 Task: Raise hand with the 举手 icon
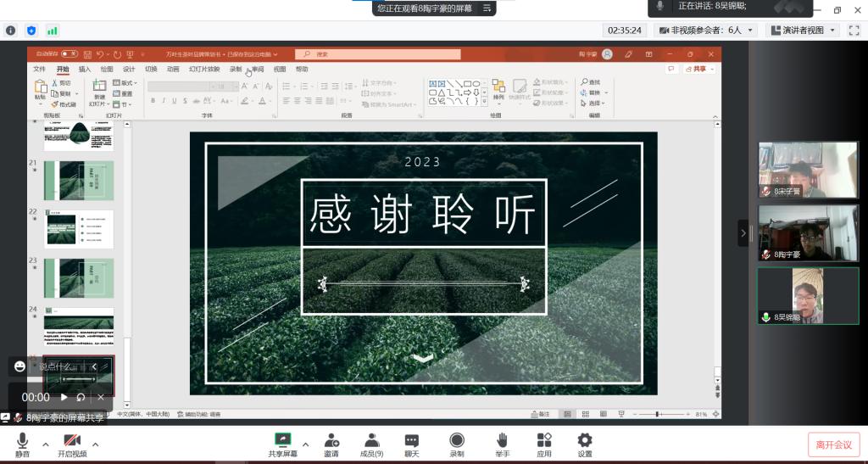pos(502,440)
